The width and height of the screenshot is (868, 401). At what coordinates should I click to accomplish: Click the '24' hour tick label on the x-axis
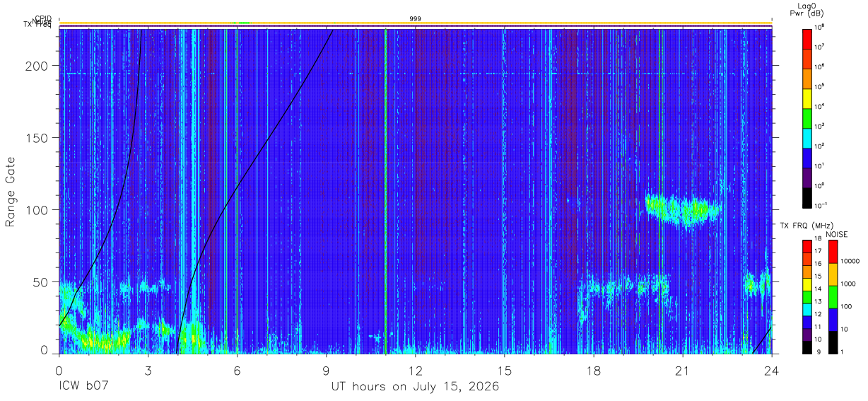pyautogui.click(x=772, y=371)
